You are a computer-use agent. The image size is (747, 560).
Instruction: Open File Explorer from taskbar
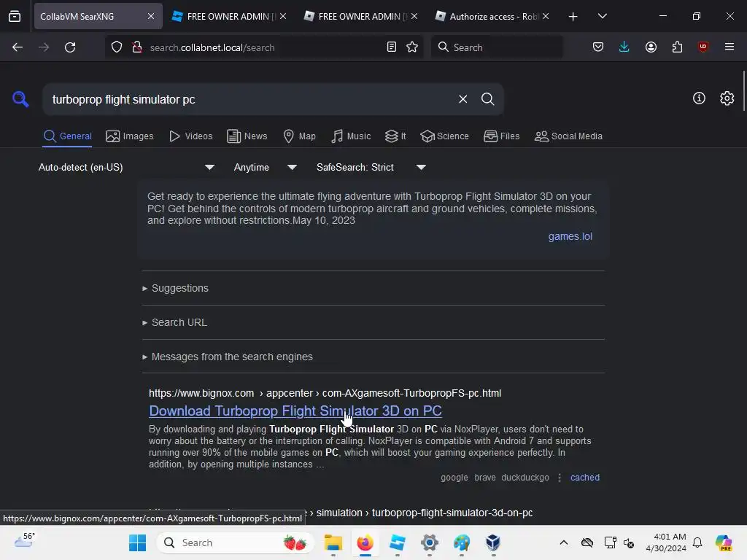coord(333,542)
